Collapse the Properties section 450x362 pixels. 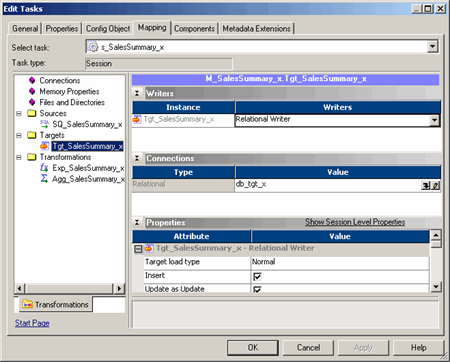coord(137,222)
